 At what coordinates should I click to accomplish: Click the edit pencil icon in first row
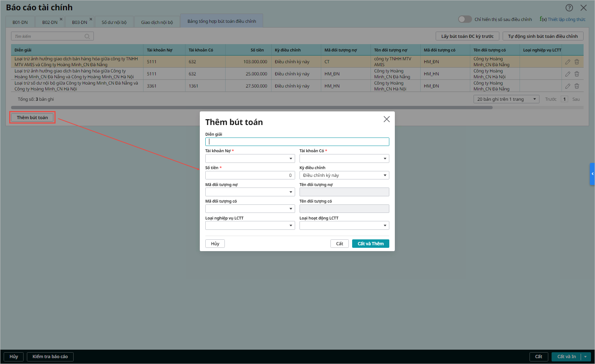pyautogui.click(x=568, y=62)
